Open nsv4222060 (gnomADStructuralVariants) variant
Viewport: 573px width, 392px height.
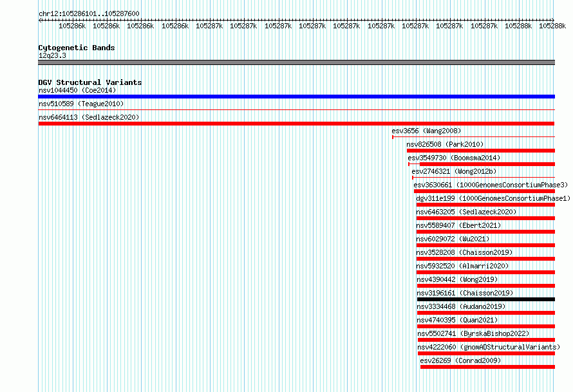tap(489, 347)
